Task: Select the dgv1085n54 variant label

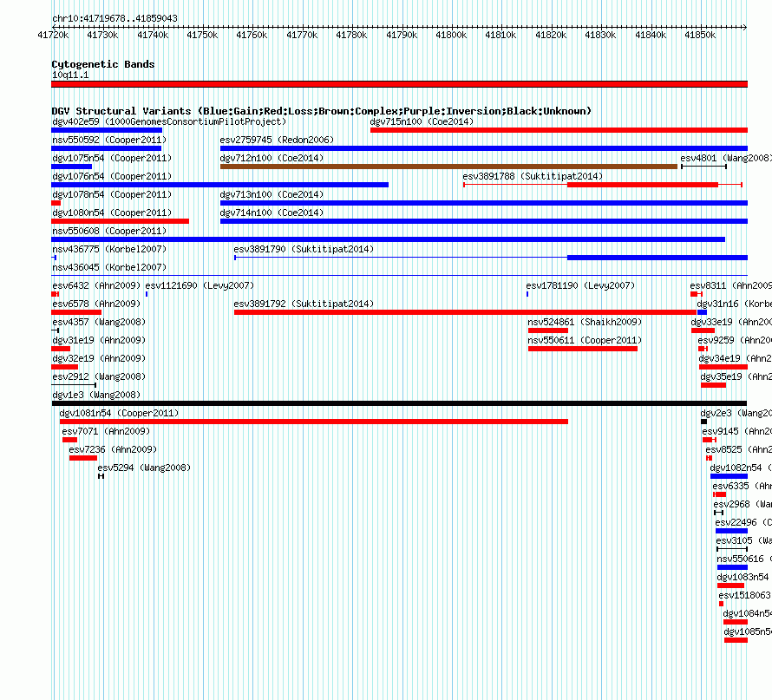Action: click(748, 631)
